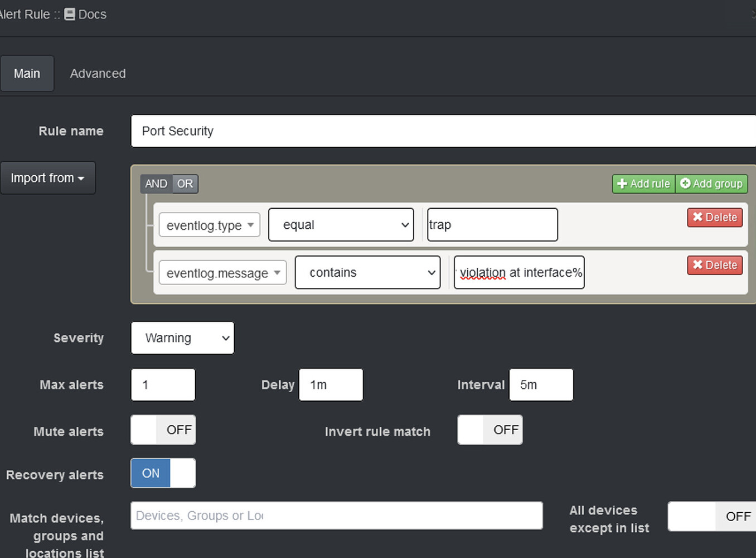Switch to the Advanced tab
Viewport: 756px width, 558px height.
coord(98,73)
